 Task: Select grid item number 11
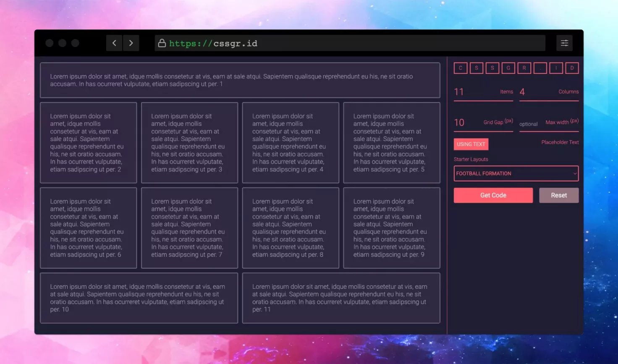(x=341, y=298)
